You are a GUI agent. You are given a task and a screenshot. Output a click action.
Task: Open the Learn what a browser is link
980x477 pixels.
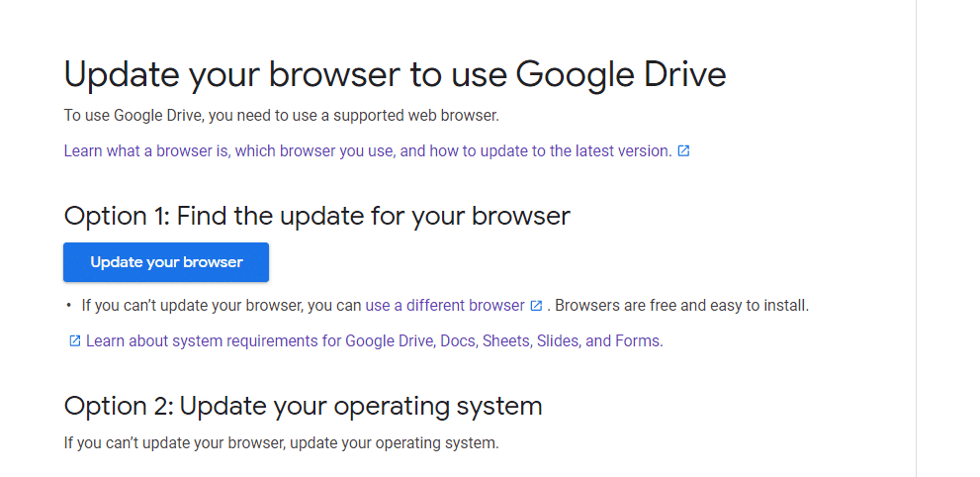coord(368,150)
